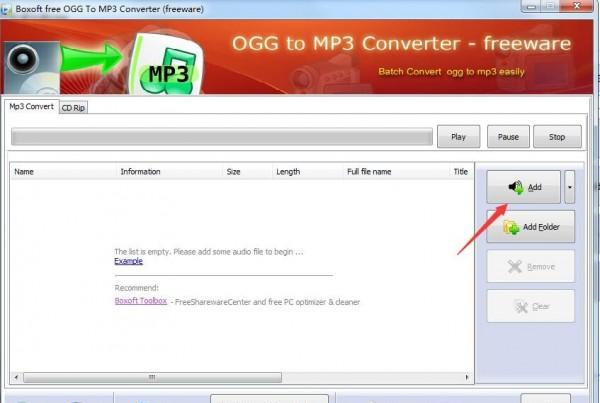Close the converter window
Screen dimensions: 600x403
coord(577,6)
